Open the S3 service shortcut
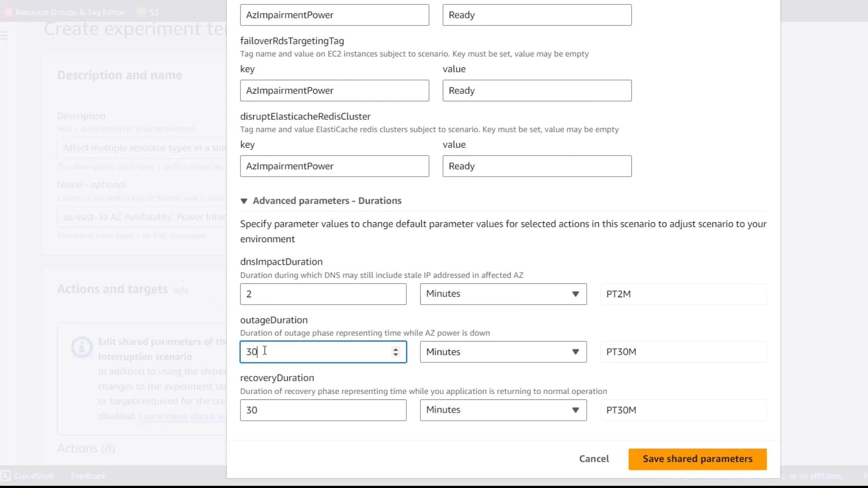 (x=149, y=12)
